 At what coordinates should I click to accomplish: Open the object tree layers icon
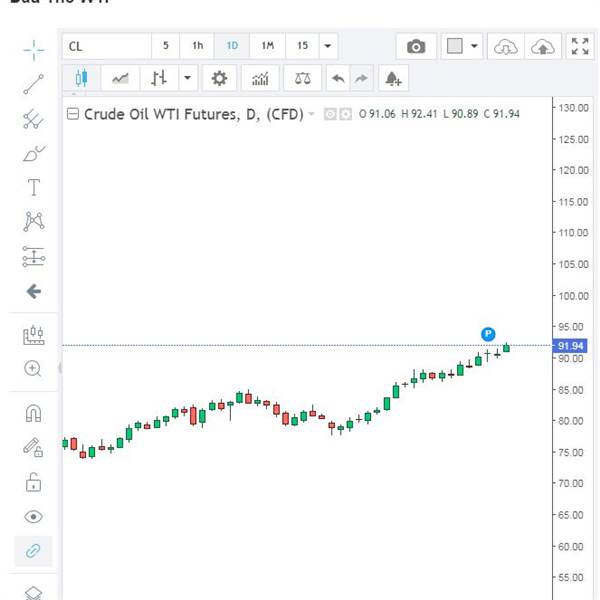tap(33, 592)
